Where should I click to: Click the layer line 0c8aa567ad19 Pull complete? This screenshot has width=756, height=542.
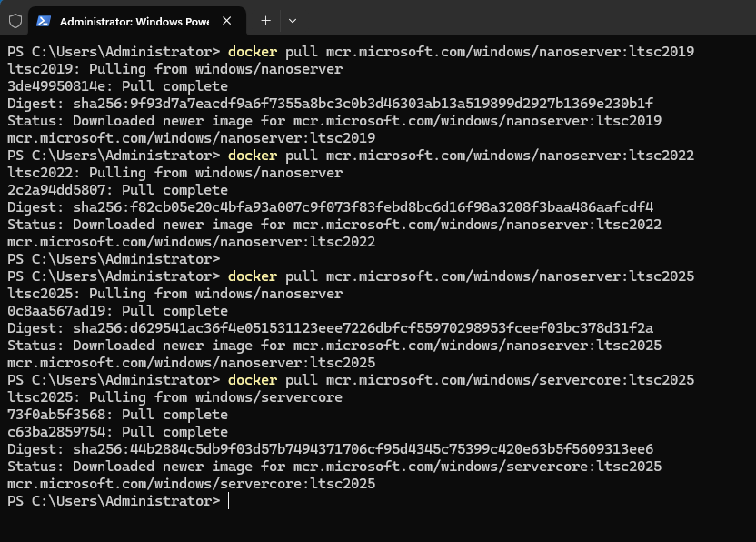coord(117,311)
